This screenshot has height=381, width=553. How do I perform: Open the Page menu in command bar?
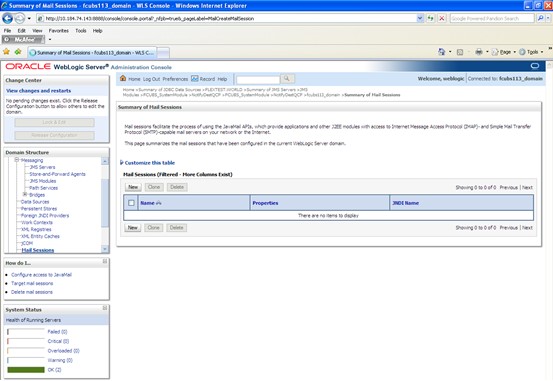pyautogui.click(x=504, y=52)
